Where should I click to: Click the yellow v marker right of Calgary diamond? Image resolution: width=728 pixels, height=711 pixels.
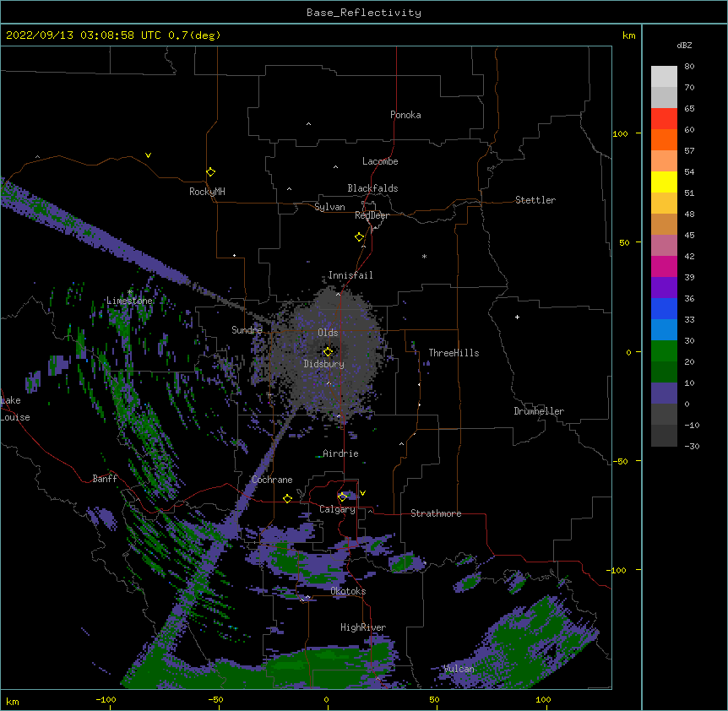362,493
